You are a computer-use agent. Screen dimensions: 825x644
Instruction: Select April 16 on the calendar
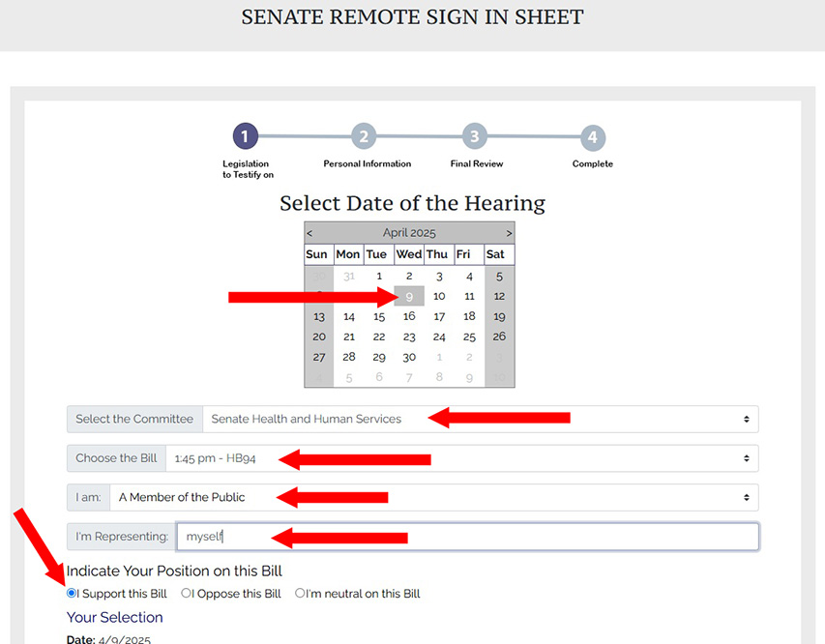[408, 316]
